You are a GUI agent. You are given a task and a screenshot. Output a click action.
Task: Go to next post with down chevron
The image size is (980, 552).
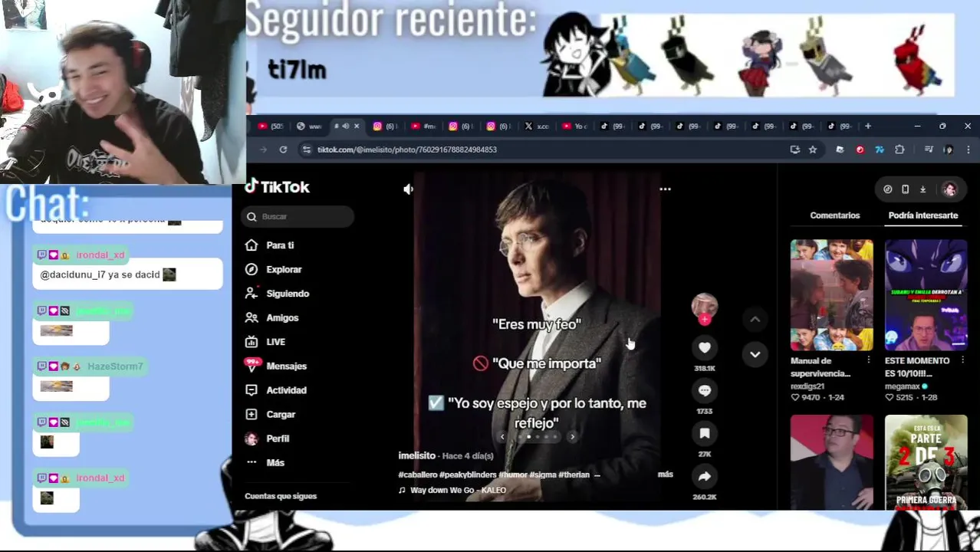point(755,354)
